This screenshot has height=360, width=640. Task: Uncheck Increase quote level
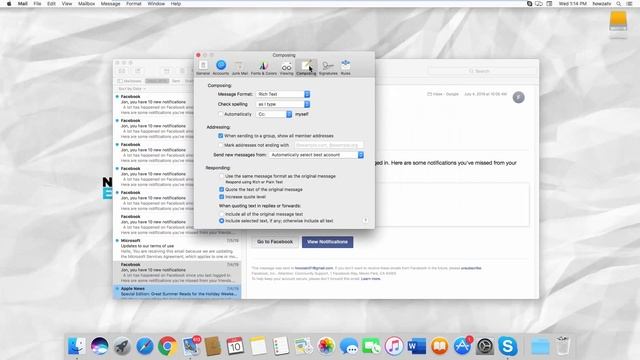[x=222, y=197]
